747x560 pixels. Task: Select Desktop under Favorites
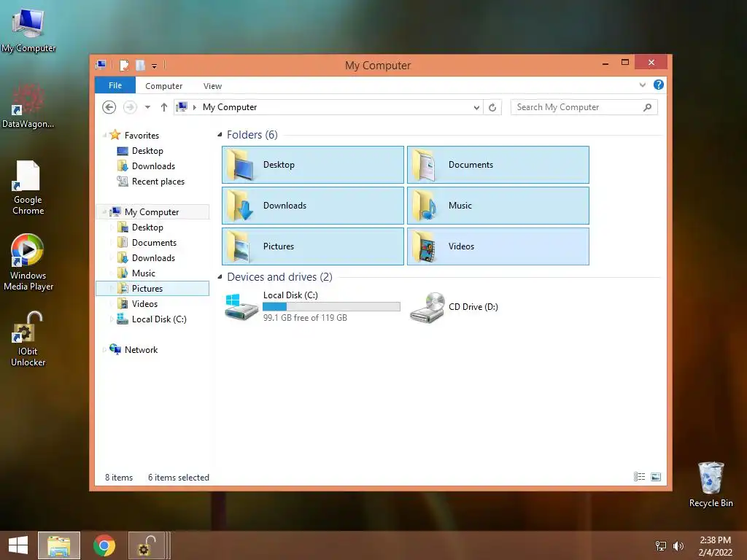click(x=147, y=150)
